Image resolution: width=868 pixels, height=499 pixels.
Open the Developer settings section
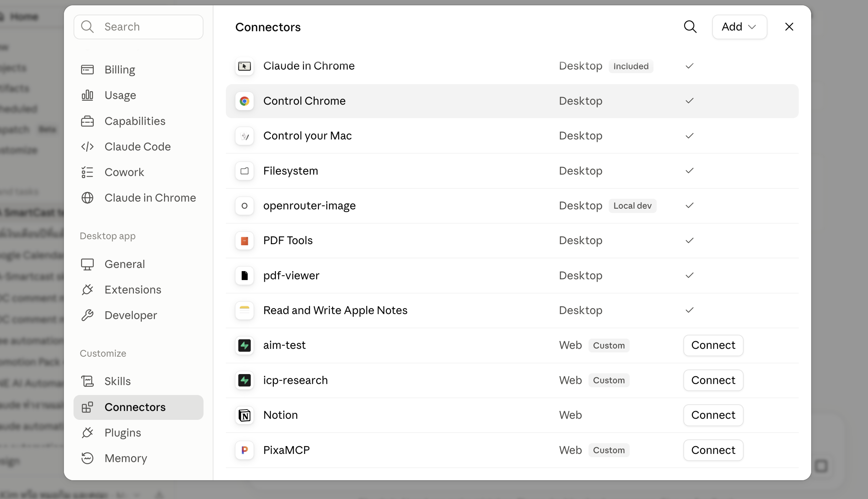coord(139,315)
